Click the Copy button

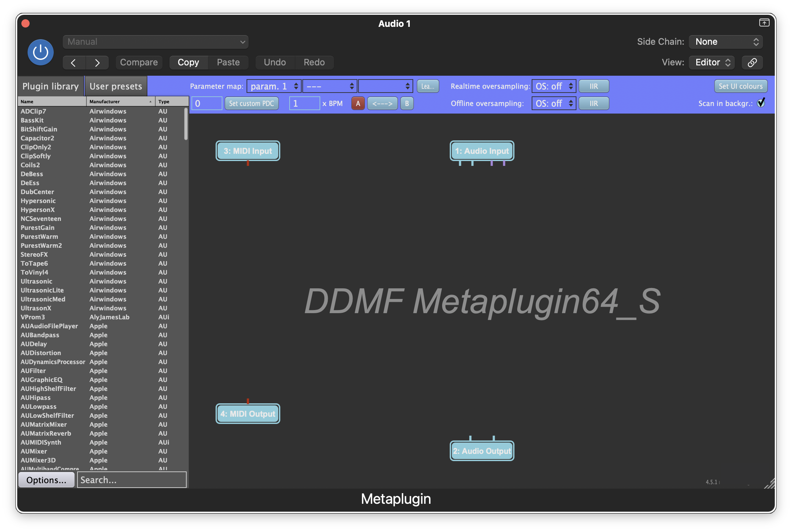click(x=188, y=62)
